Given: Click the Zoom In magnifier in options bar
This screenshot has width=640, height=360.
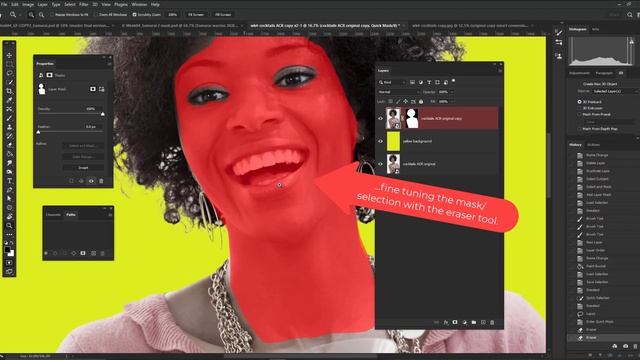Looking at the screenshot, I should click(31, 15).
